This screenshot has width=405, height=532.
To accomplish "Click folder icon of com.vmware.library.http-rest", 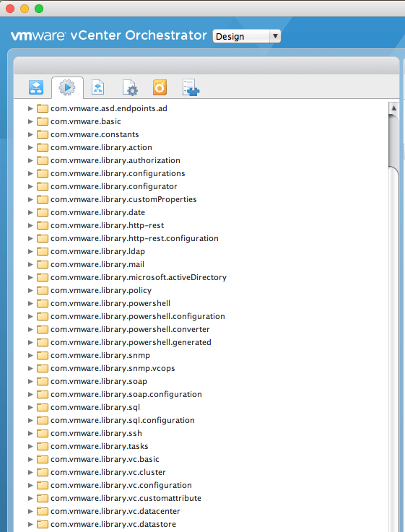I will click(x=43, y=225).
